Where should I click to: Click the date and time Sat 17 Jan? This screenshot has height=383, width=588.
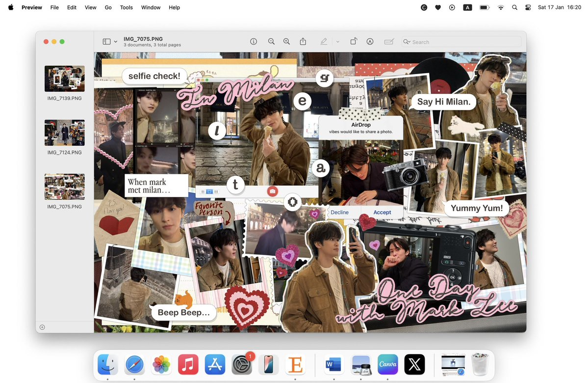coord(560,7)
